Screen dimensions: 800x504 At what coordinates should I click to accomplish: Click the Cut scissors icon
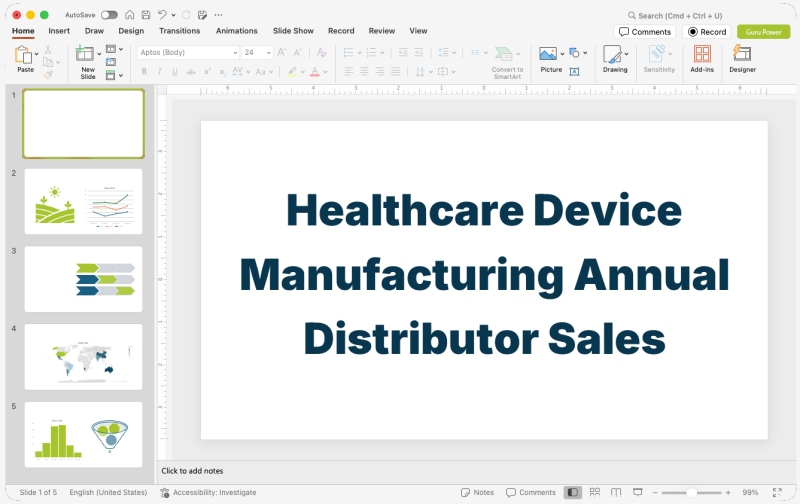[47, 49]
